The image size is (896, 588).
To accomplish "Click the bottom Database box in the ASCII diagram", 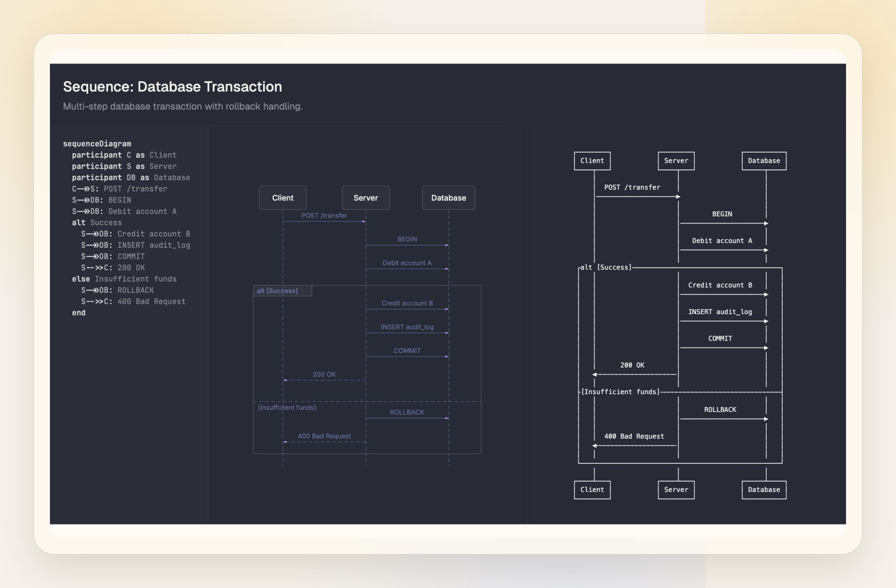I will (x=764, y=490).
